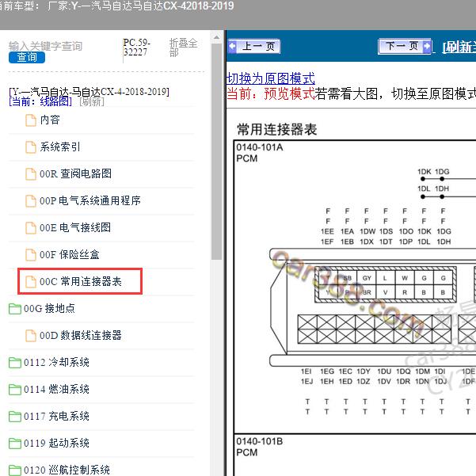Click the sidebar scrollbar up arrow
Screen dimensions: 476x476
point(216,38)
